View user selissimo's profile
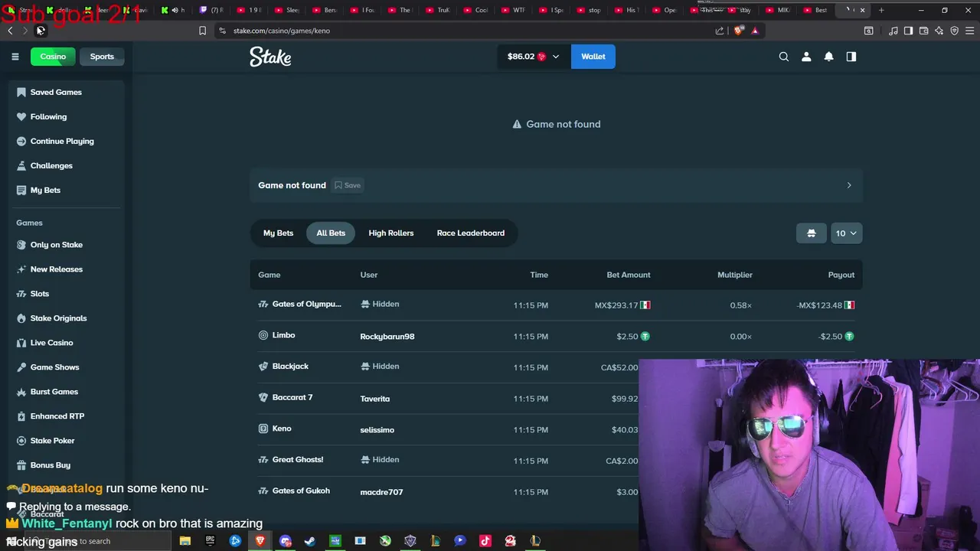 point(377,430)
